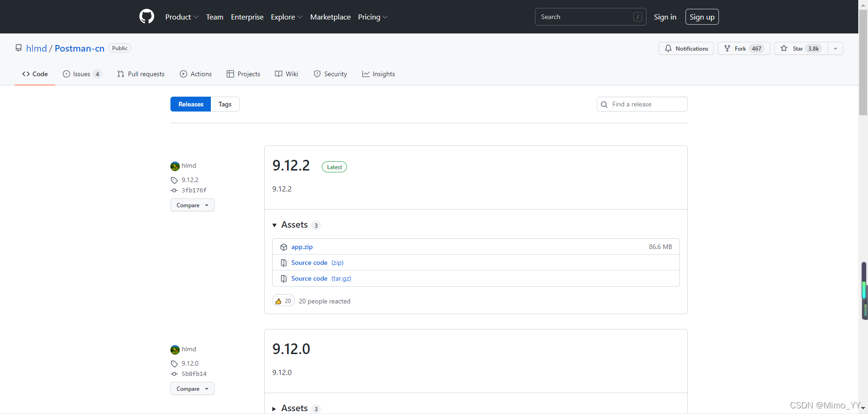Screen dimensions: 868x414
Task: Open the hlmd owner link in repo title
Action: [x=36, y=48]
